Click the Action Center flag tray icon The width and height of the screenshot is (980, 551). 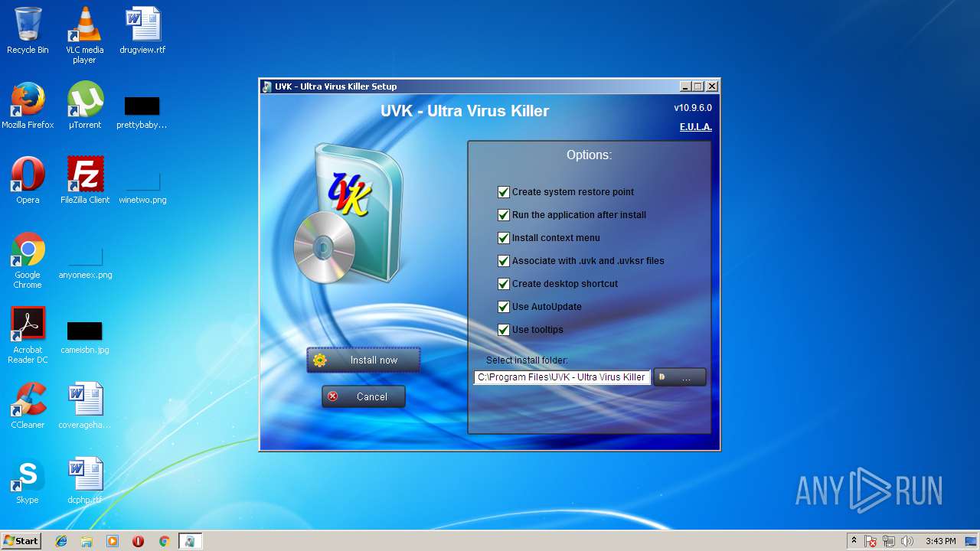tap(871, 541)
